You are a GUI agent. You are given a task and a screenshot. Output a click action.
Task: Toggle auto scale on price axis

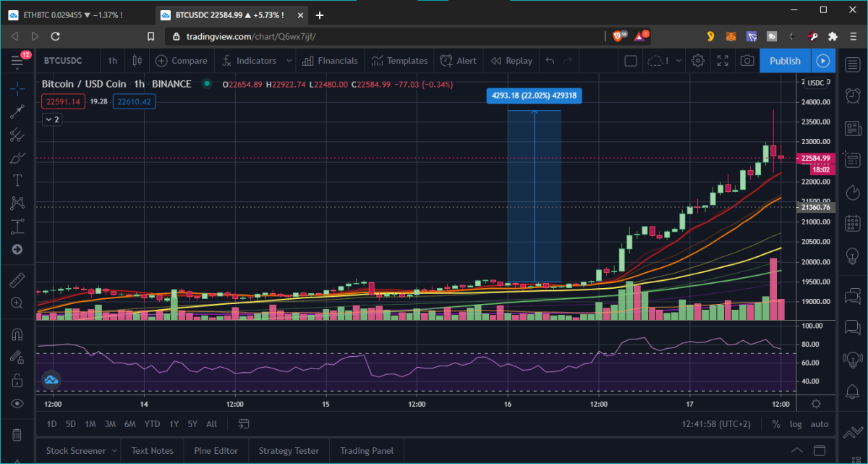tap(820, 424)
